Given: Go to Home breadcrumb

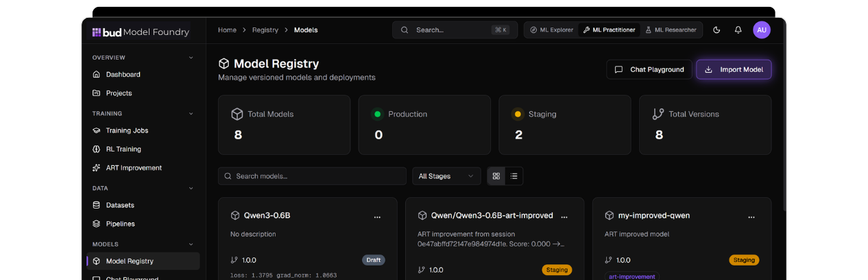Looking at the screenshot, I should point(227,30).
